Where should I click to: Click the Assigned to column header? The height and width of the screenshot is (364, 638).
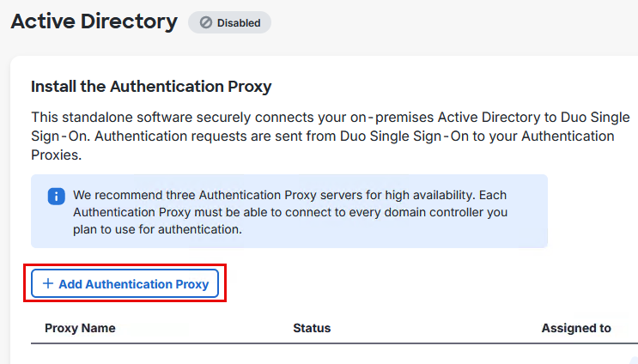pyautogui.click(x=576, y=328)
